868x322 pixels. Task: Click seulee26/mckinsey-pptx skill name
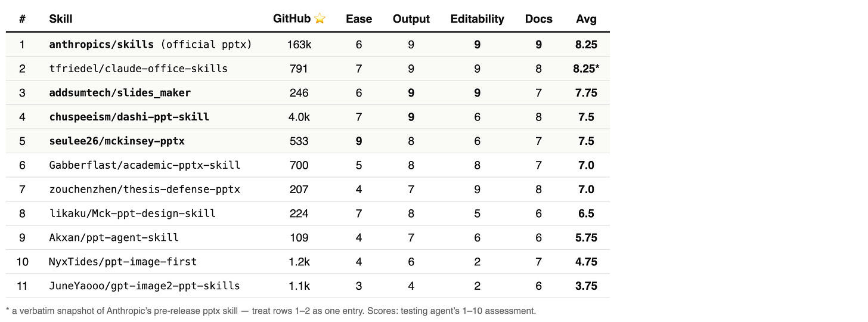pos(117,141)
